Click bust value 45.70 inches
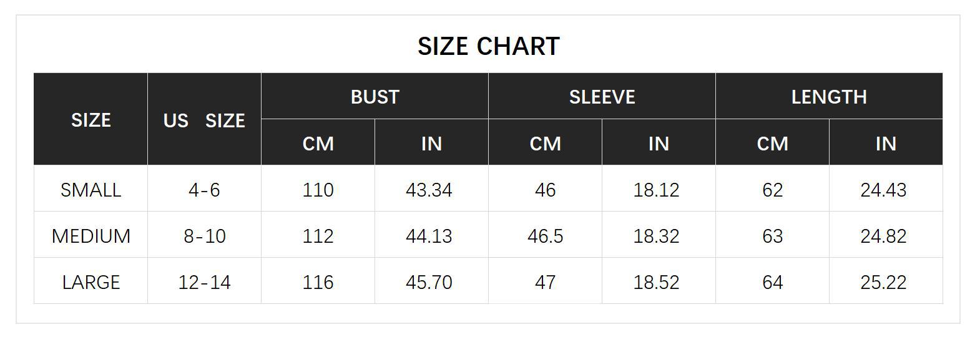The image size is (980, 342). coord(429,282)
